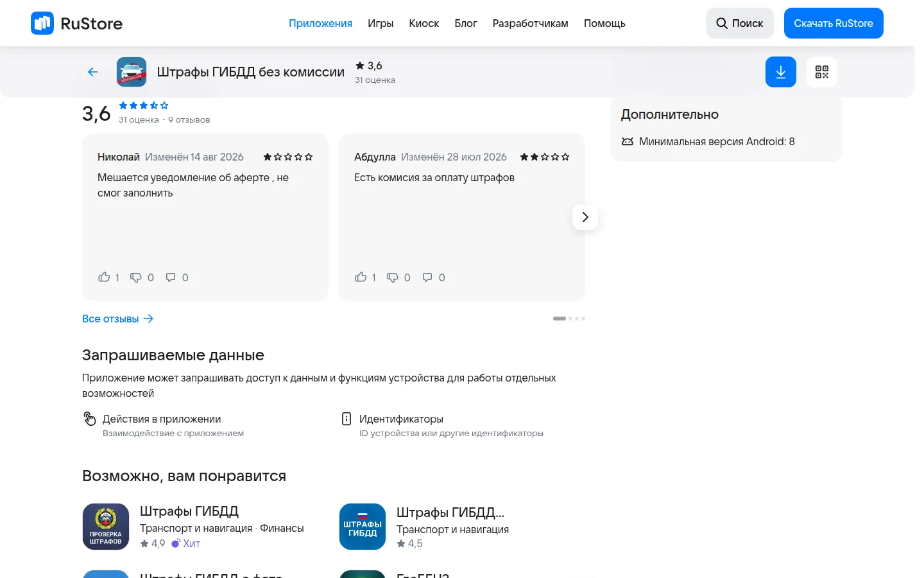Open the Приложения tab
The width and height of the screenshot is (924, 578).
[320, 23]
